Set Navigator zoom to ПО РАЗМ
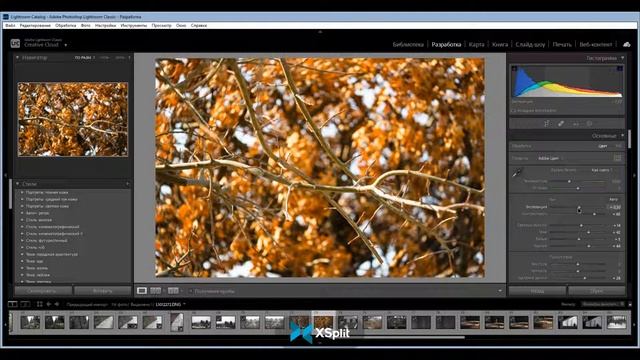The width and height of the screenshot is (640, 360). pos(83,58)
